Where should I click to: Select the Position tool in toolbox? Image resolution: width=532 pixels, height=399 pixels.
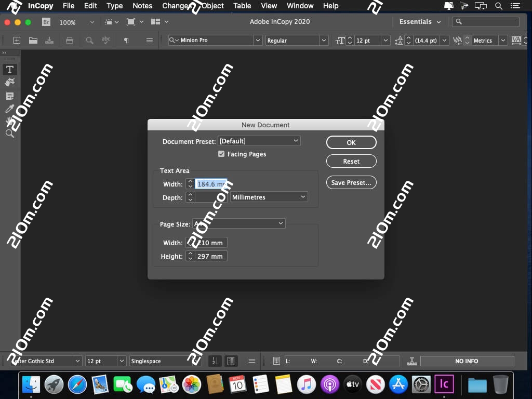pyautogui.click(x=9, y=82)
